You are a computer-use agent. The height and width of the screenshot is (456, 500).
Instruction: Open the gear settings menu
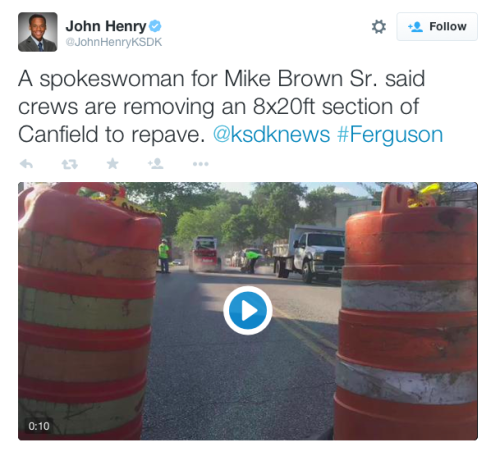(x=379, y=27)
